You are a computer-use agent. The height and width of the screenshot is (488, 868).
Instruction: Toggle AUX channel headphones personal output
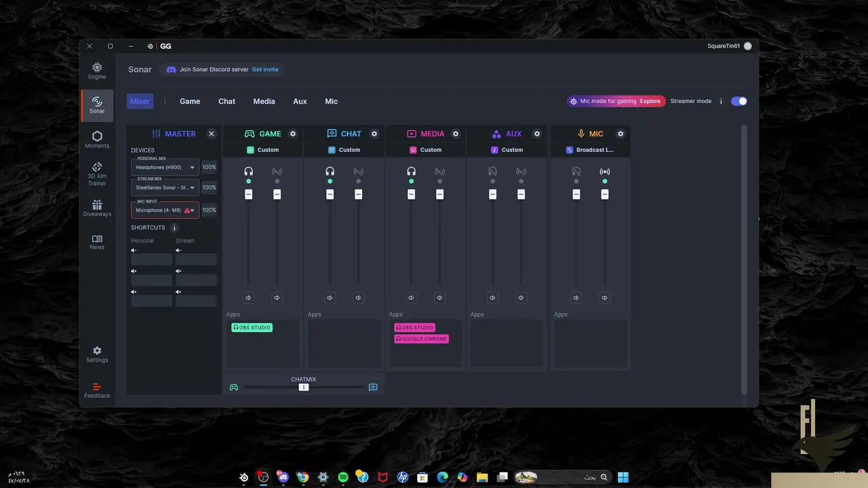pyautogui.click(x=492, y=171)
